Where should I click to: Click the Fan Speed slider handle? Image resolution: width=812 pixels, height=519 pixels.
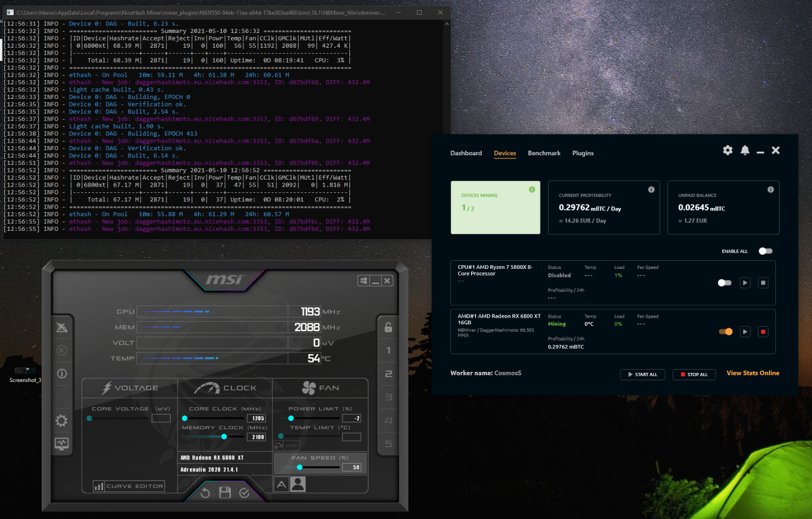[299, 467]
